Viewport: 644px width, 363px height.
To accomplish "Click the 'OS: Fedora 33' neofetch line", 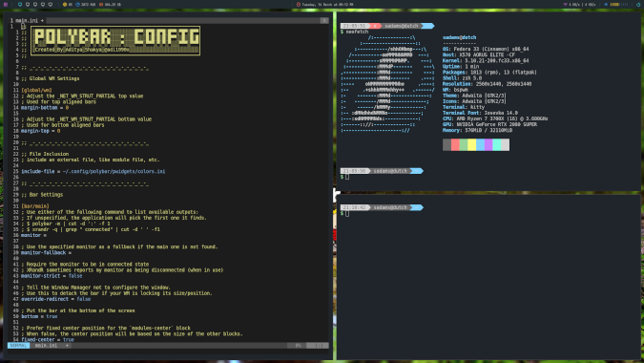I will pyautogui.click(x=486, y=49).
